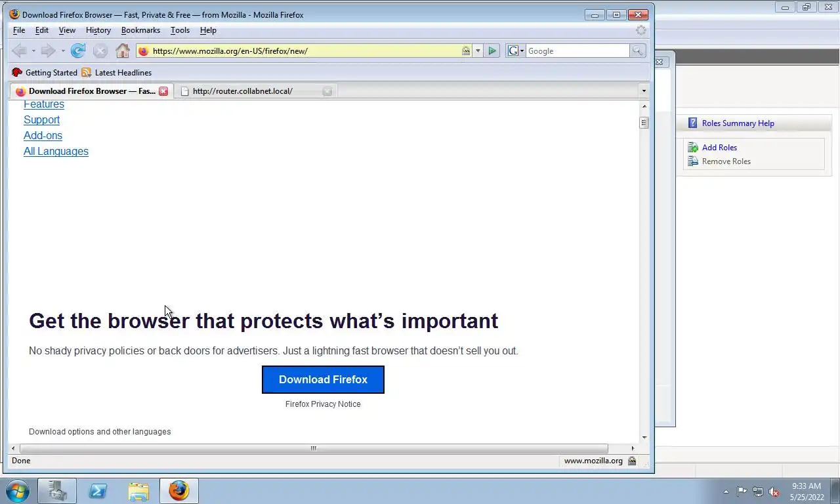Click the vertical scrollbar thumb
The image size is (840, 504).
(x=644, y=123)
